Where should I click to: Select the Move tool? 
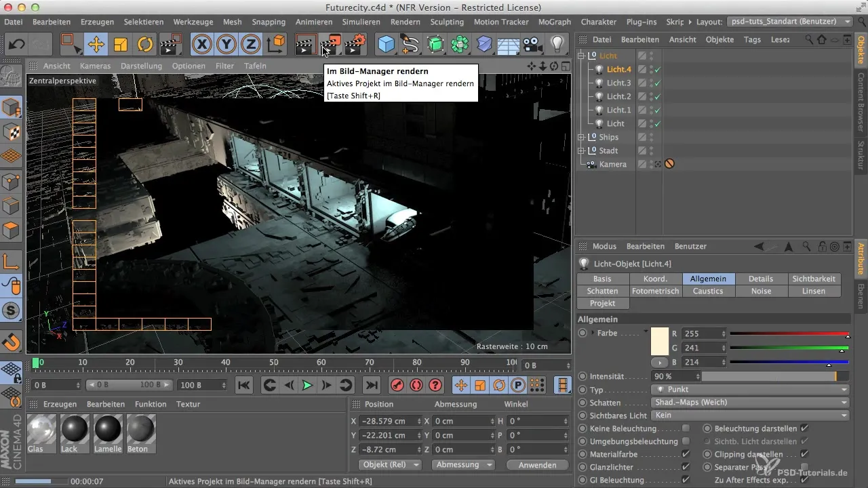coord(96,45)
